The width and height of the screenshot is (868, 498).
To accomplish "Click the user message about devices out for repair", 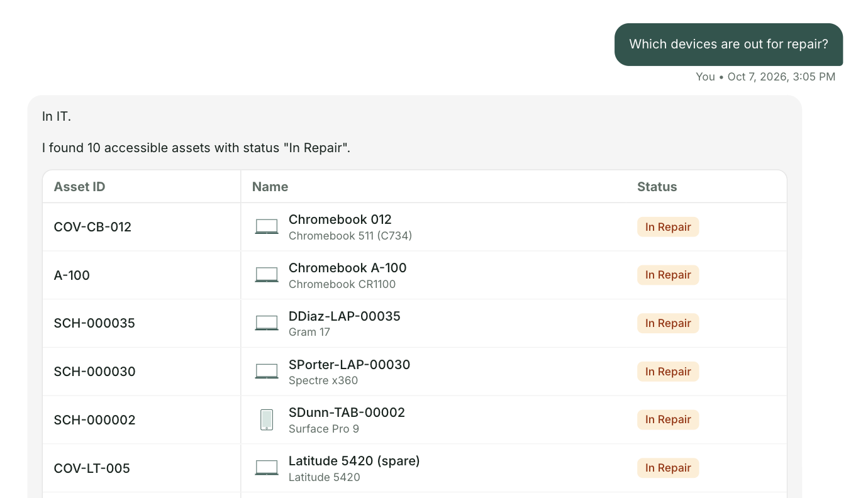I will pyautogui.click(x=728, y=45).
